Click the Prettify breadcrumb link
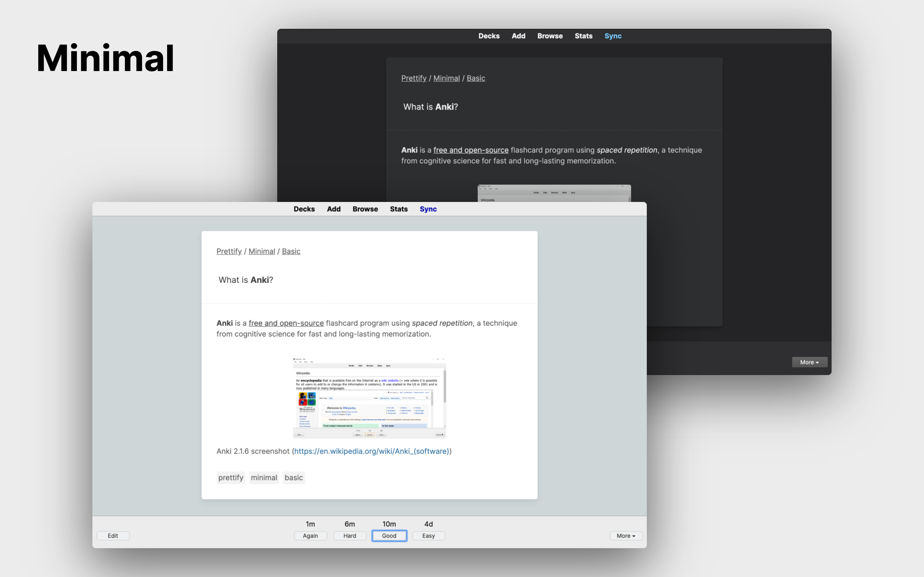This screenshot has width=924, height=577. point(230,251)
